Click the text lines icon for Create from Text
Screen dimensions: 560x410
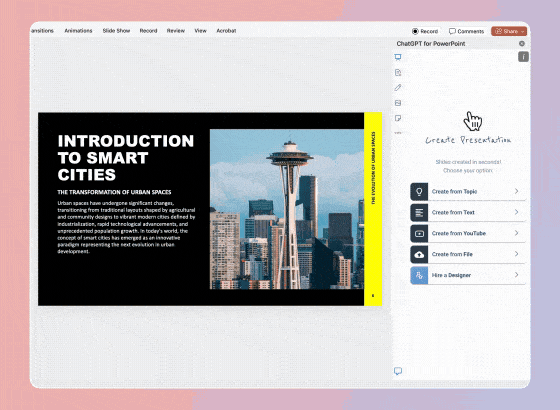point(419,212)
